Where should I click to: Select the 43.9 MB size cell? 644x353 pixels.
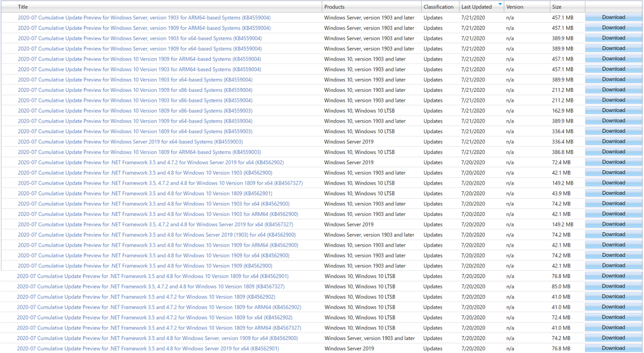click(x=561, y=193)
